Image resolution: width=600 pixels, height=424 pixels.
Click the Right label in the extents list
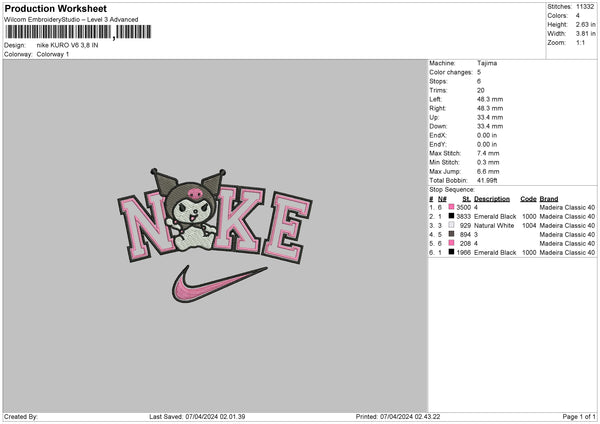point(437,108)
